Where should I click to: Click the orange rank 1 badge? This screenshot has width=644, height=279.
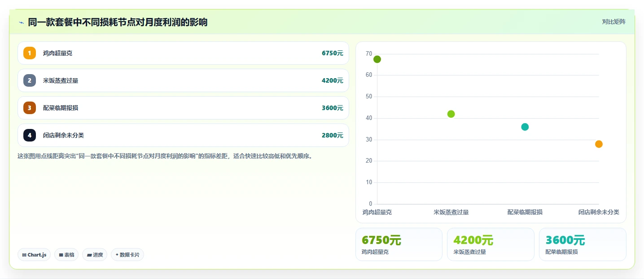coord(30,53)
